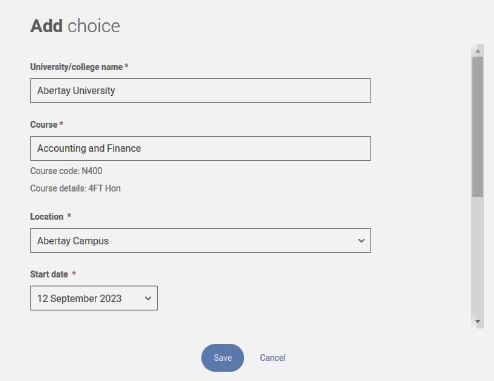
Task: Focus the Course field showing Accounting and Finance
Action: [x=200, y=148]
